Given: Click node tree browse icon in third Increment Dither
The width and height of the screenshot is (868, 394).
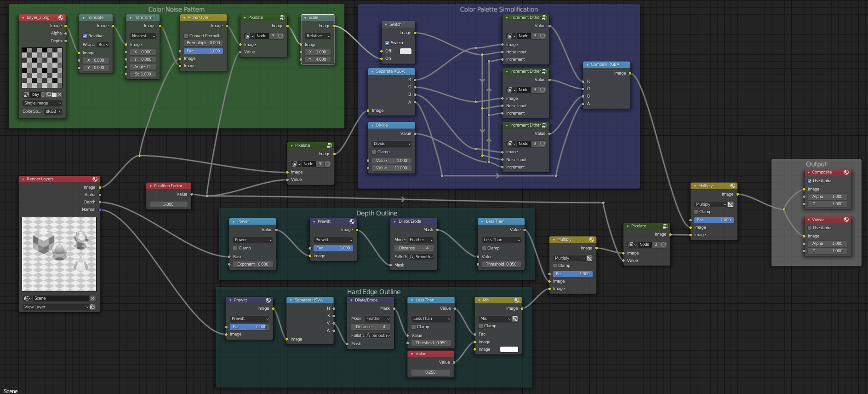Looking at the screenshot, I should [511, 144].
